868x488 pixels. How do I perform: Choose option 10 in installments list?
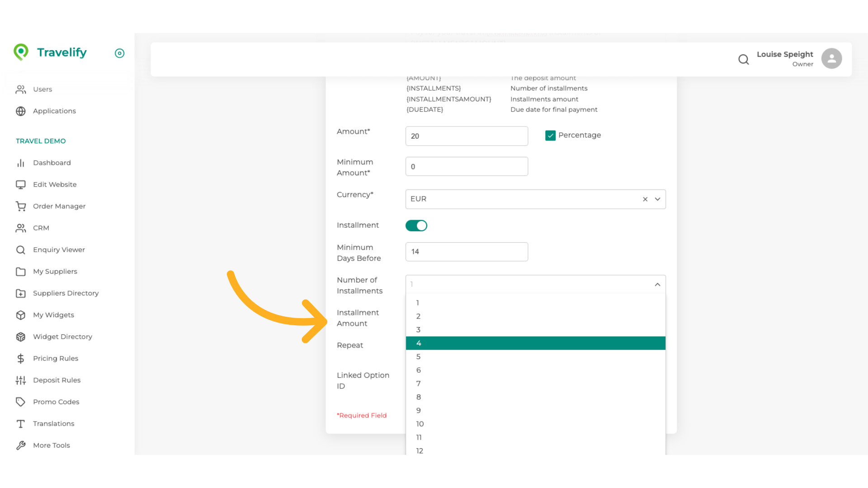[420, 424]
